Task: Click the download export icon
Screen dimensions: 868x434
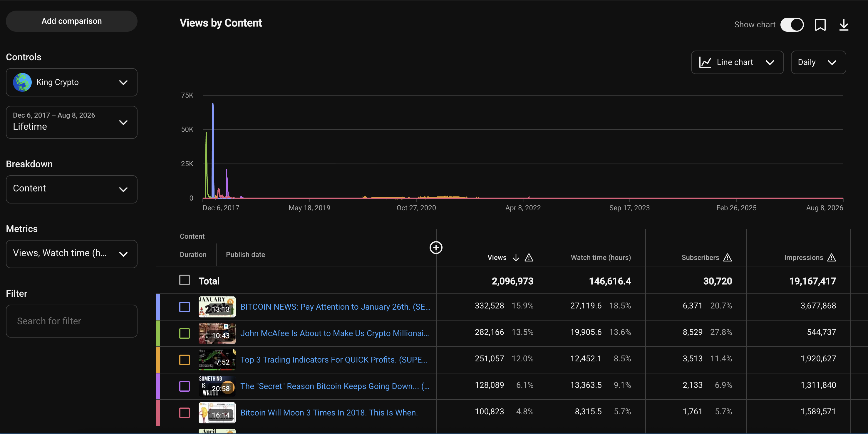Action: click(x=844, y=25)
